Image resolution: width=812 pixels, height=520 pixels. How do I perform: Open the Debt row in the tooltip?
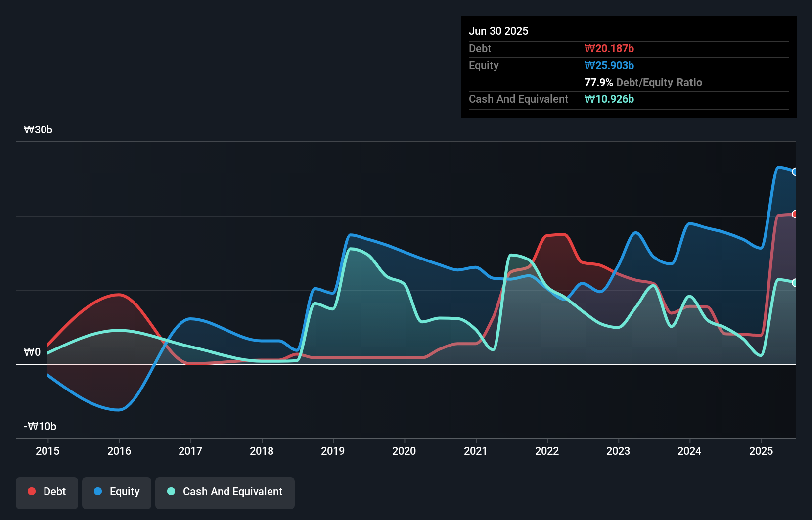pos(480,48)
